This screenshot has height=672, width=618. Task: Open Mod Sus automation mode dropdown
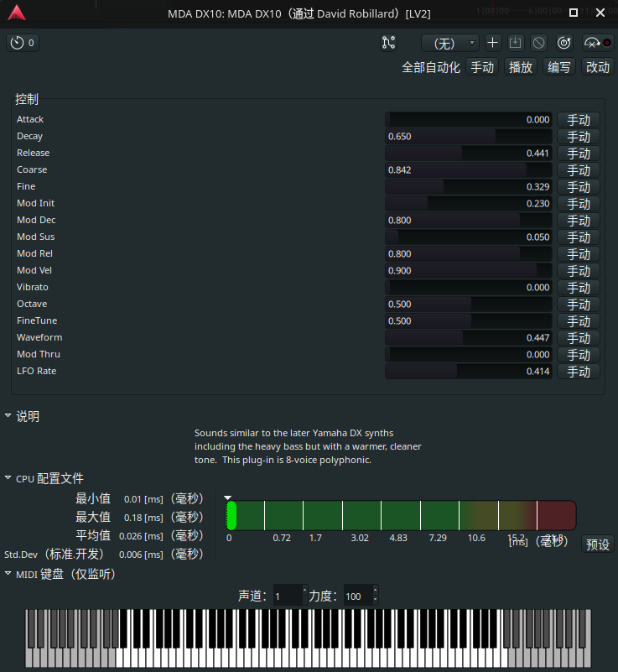[579, 237]
